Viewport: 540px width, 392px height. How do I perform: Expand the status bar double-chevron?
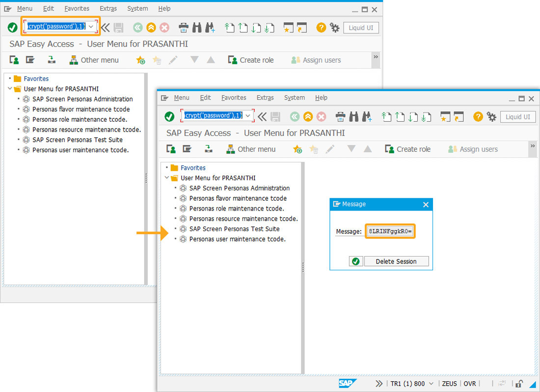coord(379,383)
